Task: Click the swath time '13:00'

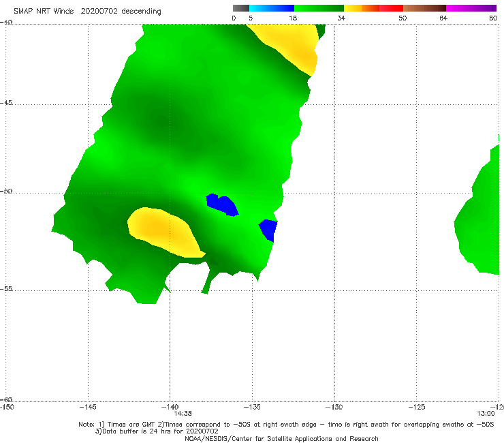Action: tap(486, 414)
